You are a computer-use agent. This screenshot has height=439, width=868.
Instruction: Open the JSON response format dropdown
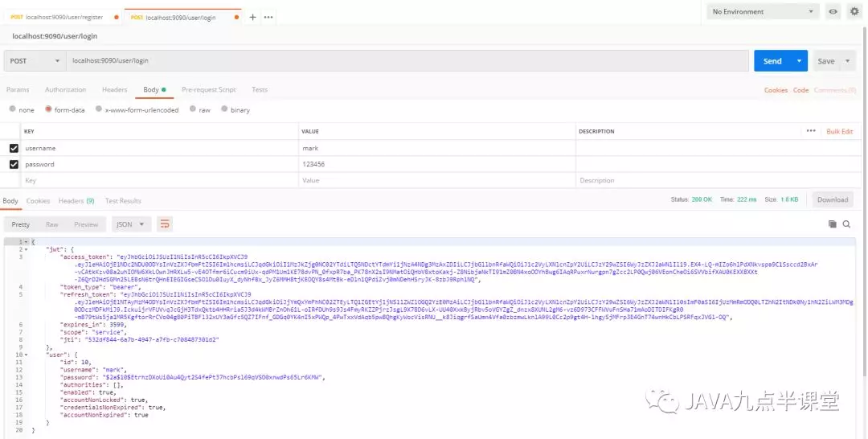131,224
